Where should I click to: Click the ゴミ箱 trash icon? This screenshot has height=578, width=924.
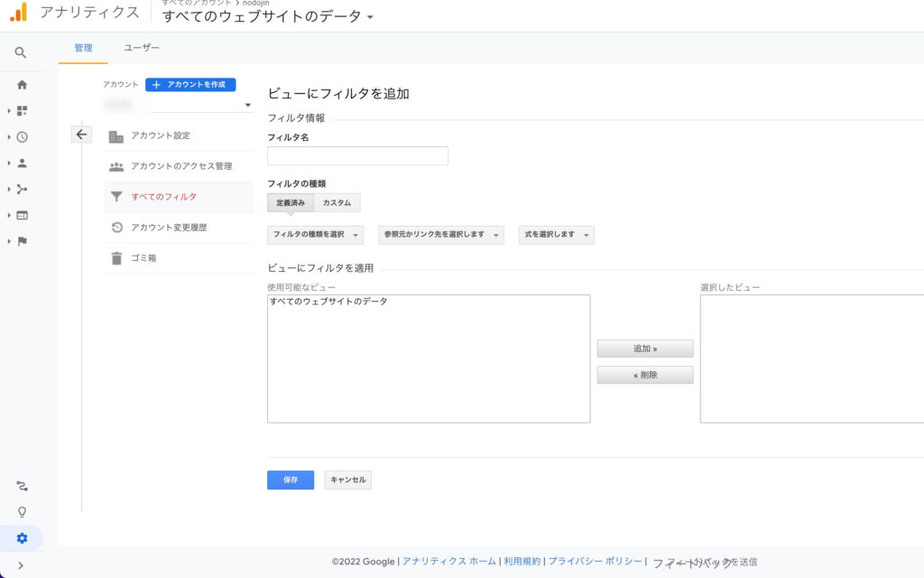coord(116,258)
